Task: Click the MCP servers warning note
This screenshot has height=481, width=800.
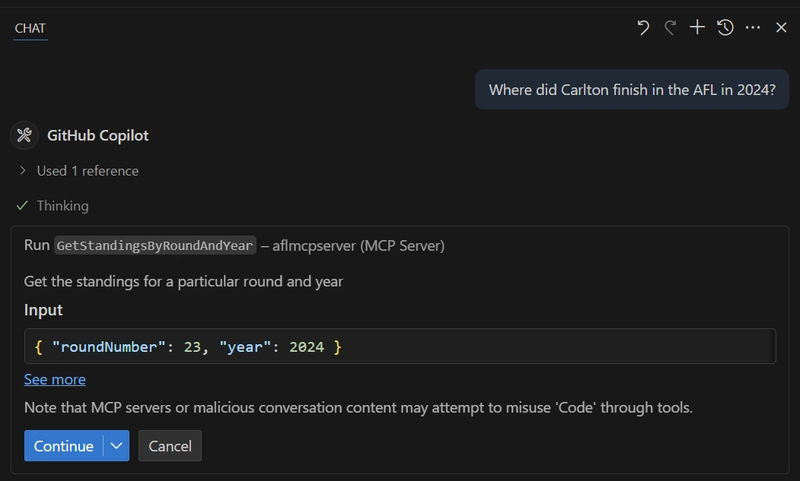Action: point(358,408)
